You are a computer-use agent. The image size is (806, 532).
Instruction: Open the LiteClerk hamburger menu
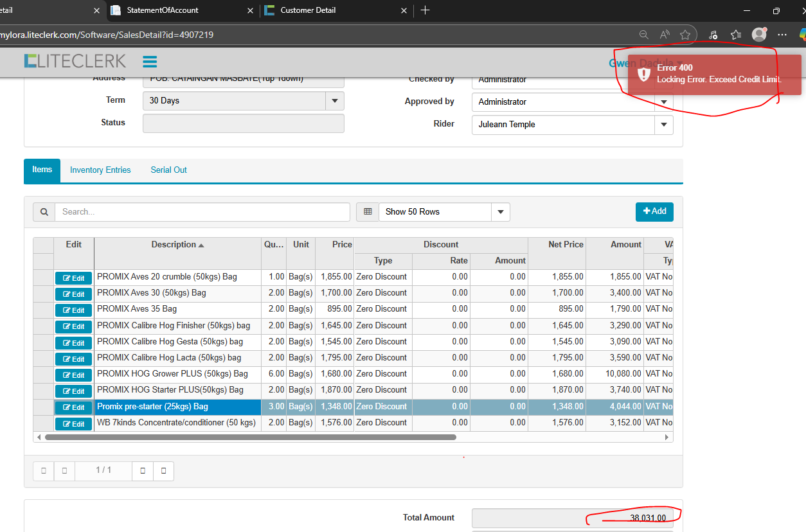(150, 62)
